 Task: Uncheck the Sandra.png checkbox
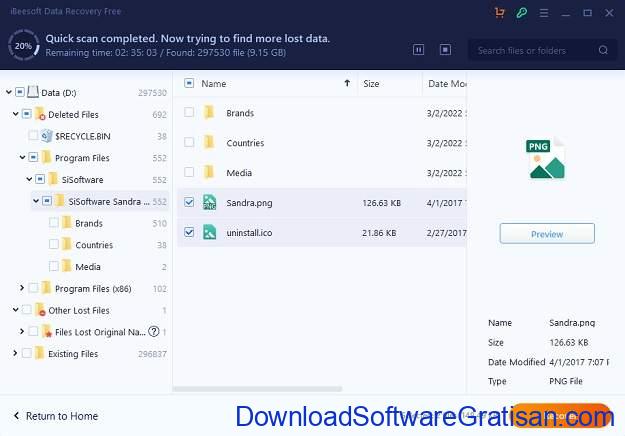[189, 202]
